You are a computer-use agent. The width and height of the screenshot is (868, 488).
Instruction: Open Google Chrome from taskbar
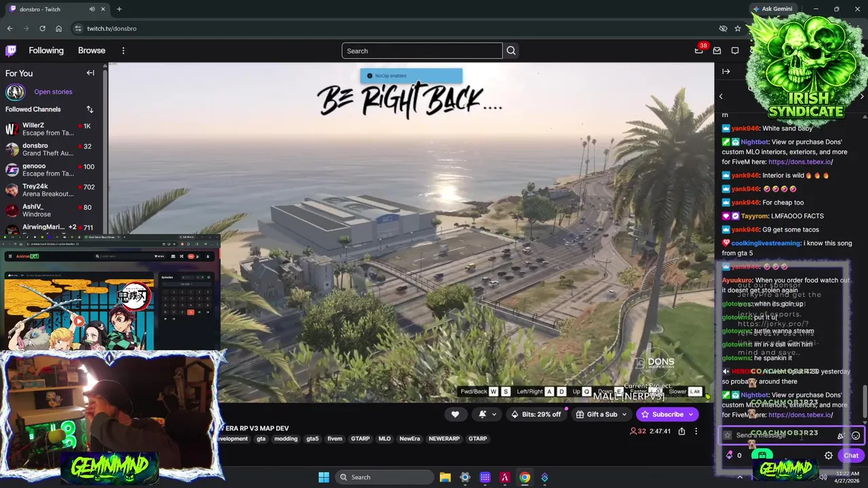525,477
